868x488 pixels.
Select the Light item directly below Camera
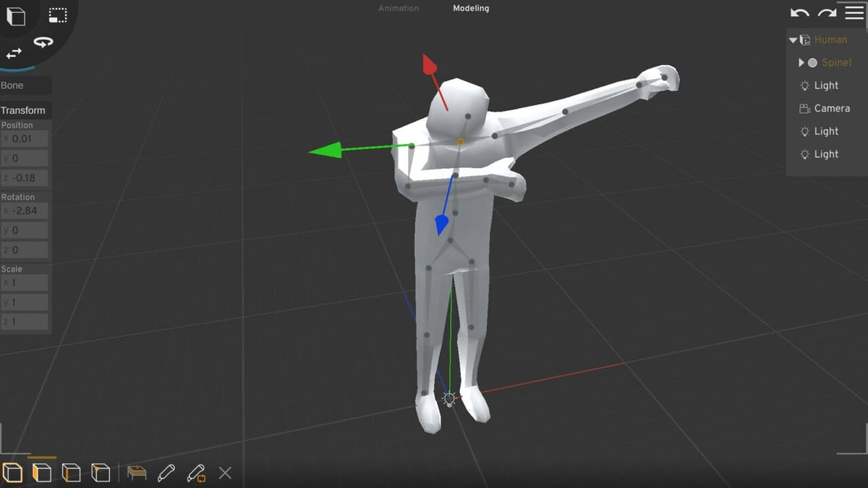pos(826,131)
